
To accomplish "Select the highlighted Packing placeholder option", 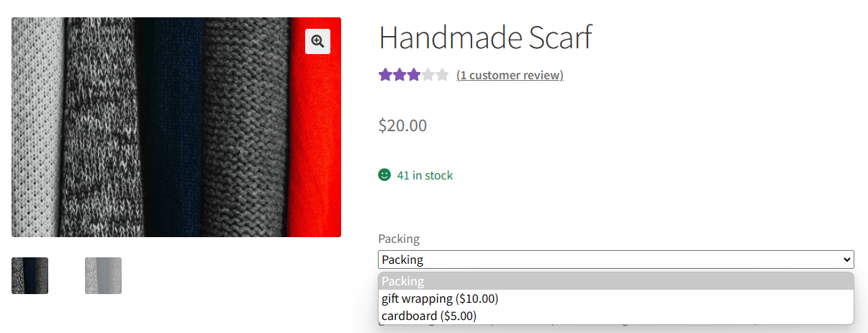I will 615,281.
